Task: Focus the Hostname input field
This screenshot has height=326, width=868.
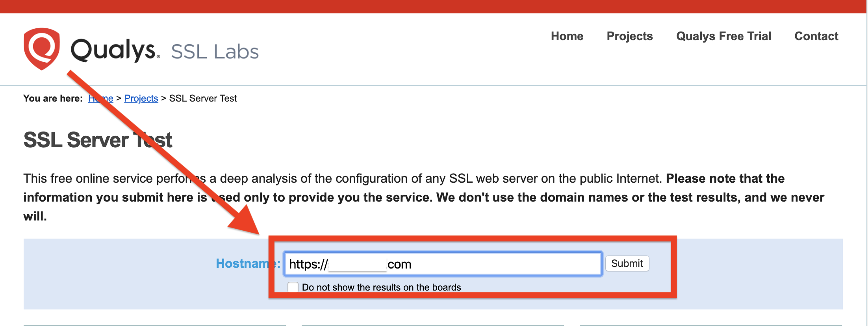Action: tap(443, 264)
